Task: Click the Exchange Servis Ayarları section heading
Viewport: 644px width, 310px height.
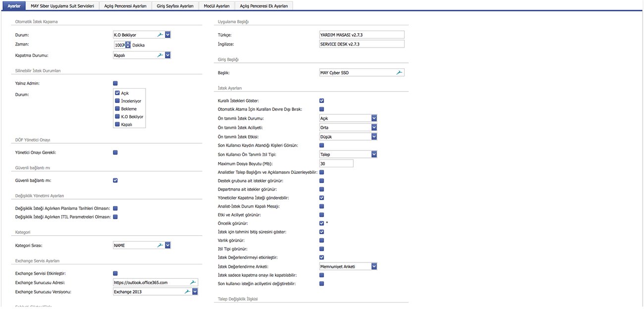Action: [38, 260]
